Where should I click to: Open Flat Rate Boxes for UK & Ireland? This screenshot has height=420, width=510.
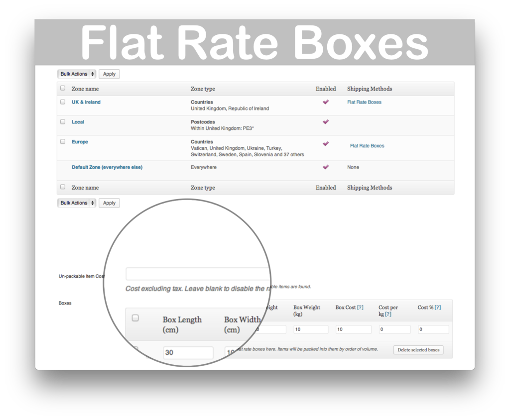[364, 102]
